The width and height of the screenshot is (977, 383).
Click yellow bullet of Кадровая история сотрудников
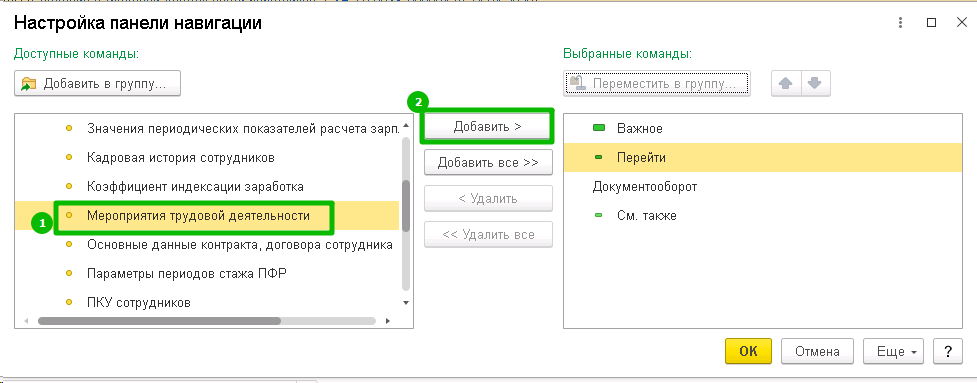coord(69,158)
